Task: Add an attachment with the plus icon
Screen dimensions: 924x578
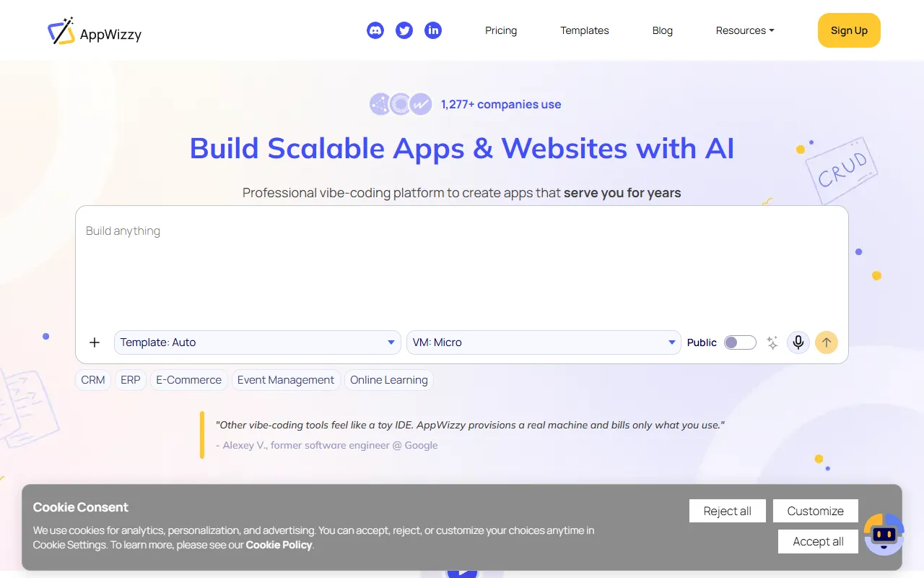Action: [95, 342]
